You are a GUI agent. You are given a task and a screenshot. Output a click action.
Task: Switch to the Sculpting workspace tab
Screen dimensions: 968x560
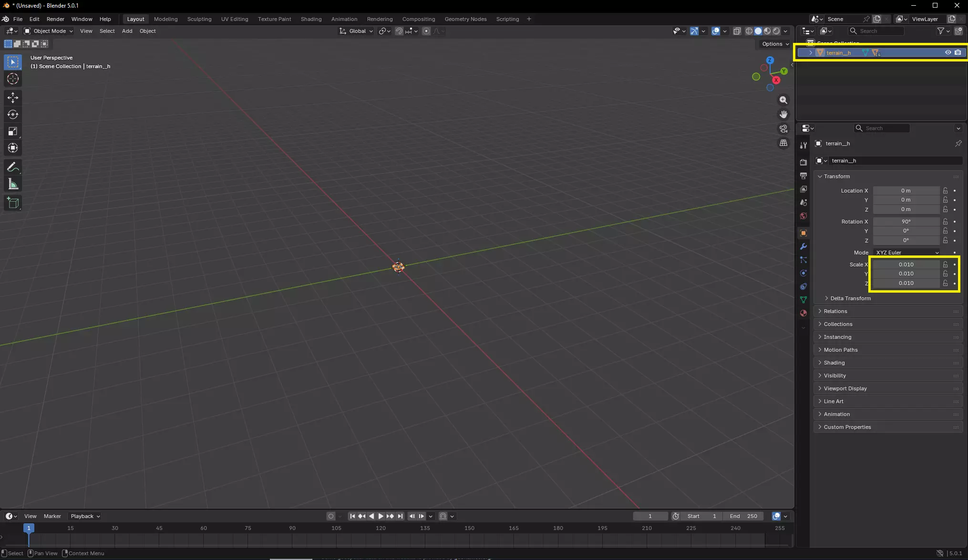coord(199,19)
